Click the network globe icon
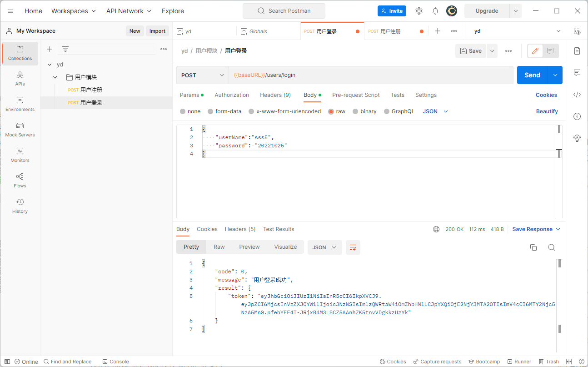The height and width of the screenshot is (367, 588). (436, 229)
